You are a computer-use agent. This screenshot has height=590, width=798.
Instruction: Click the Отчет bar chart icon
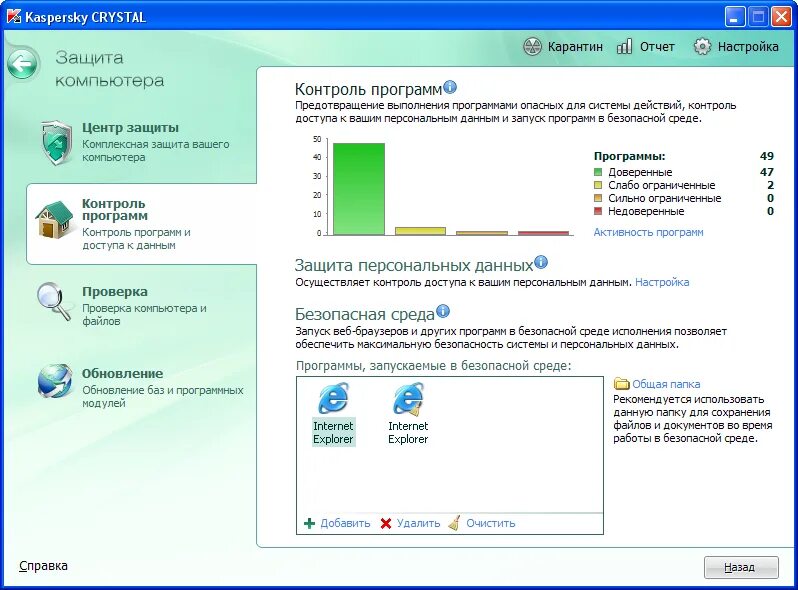624,47
